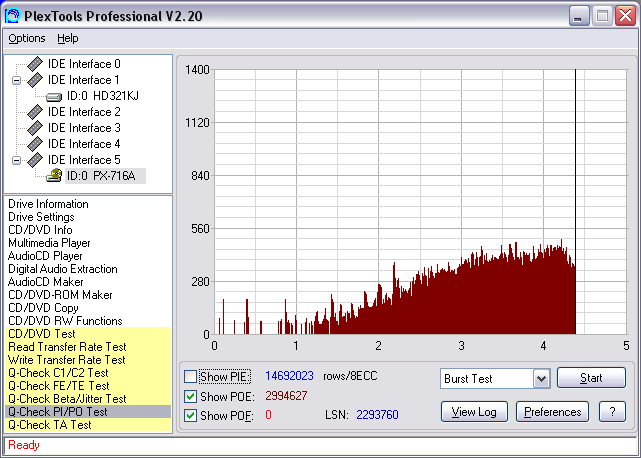The width and height of the screenshot is (641, 458).
Task: Select CD/DVD Test in function list
Action: [88, 334]
